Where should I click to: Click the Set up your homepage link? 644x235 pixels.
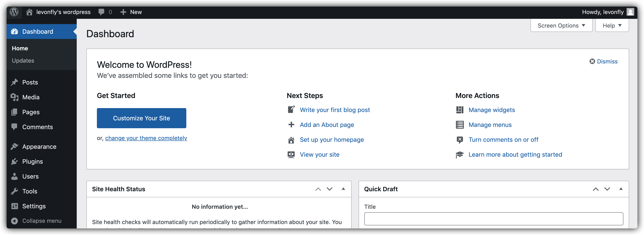332,139
